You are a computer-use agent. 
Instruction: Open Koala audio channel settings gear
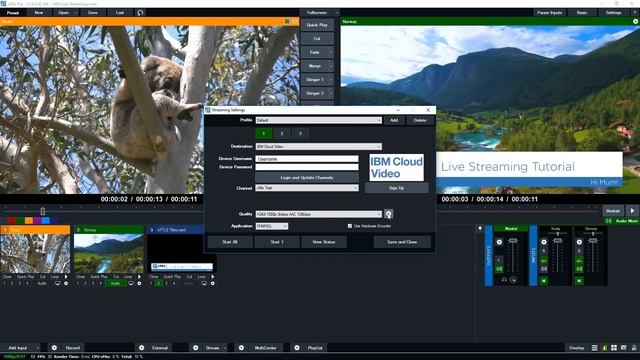click(544, 242)
